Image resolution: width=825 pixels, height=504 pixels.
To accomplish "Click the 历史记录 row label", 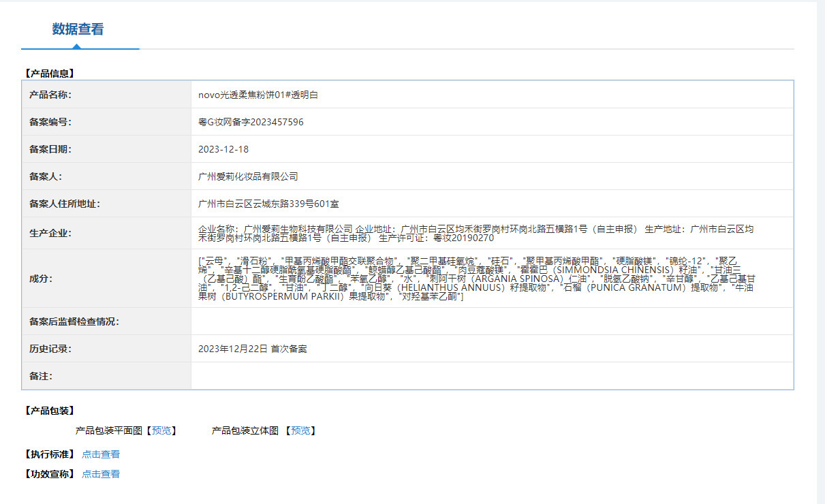I will point(50,349).
